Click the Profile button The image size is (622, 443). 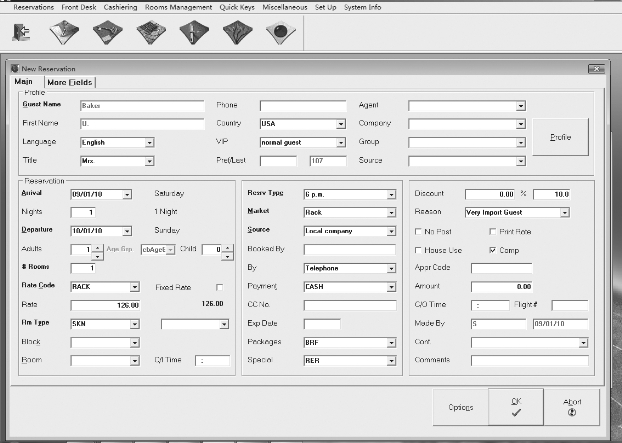coord(560,137)
